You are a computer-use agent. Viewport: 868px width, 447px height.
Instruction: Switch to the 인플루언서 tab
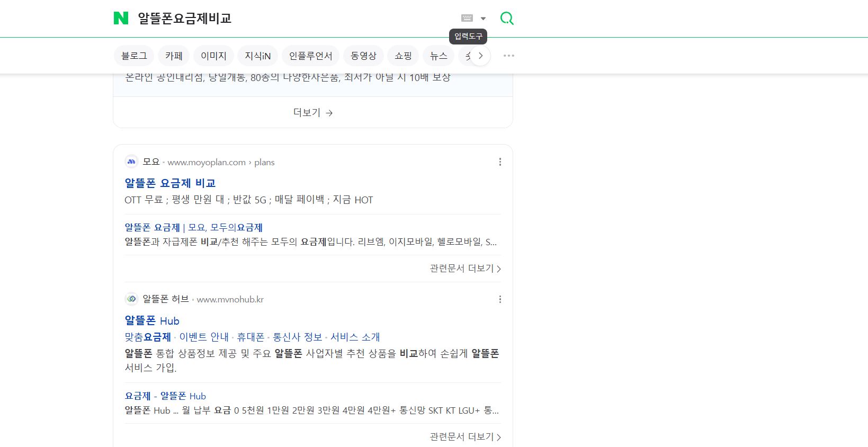coord(310,56)
